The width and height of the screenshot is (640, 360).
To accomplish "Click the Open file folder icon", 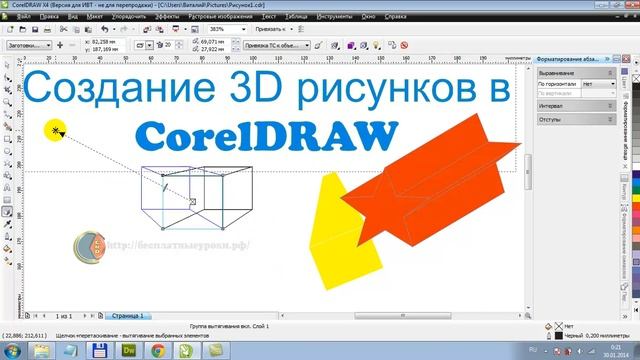I will (22, 29).
